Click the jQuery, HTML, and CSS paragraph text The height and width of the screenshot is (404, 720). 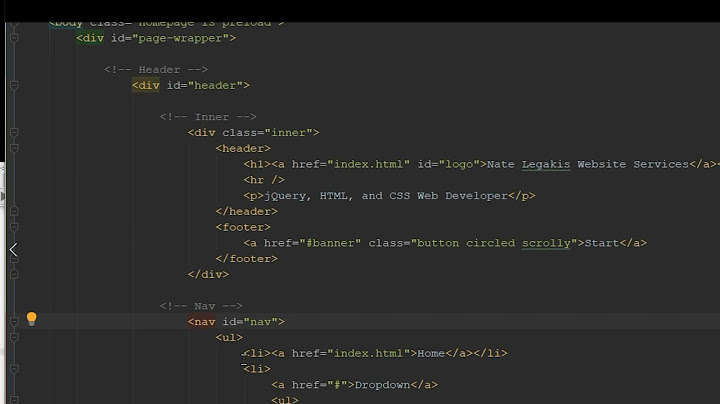pos(386,196)
